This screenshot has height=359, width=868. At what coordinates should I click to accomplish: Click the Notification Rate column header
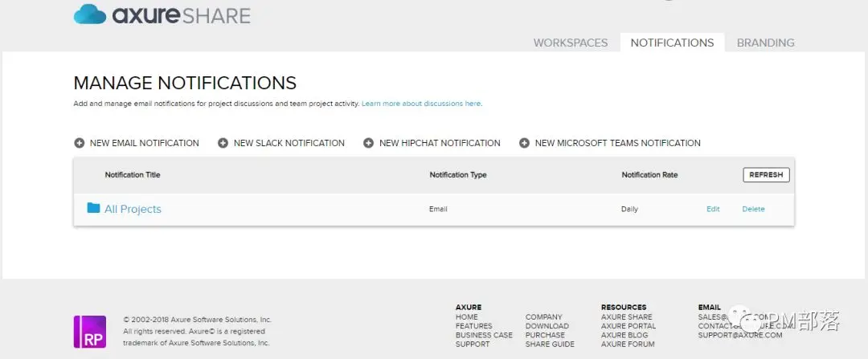649,175
